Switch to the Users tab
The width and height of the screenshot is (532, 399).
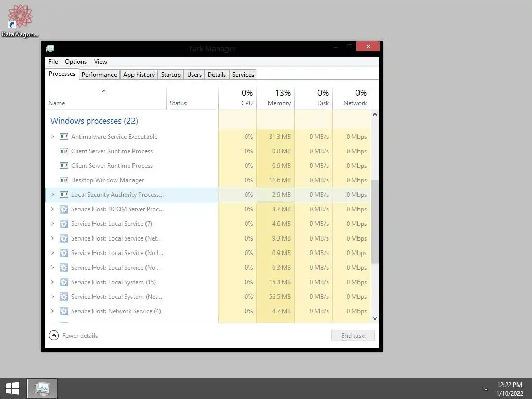click(x=194, y=75)
